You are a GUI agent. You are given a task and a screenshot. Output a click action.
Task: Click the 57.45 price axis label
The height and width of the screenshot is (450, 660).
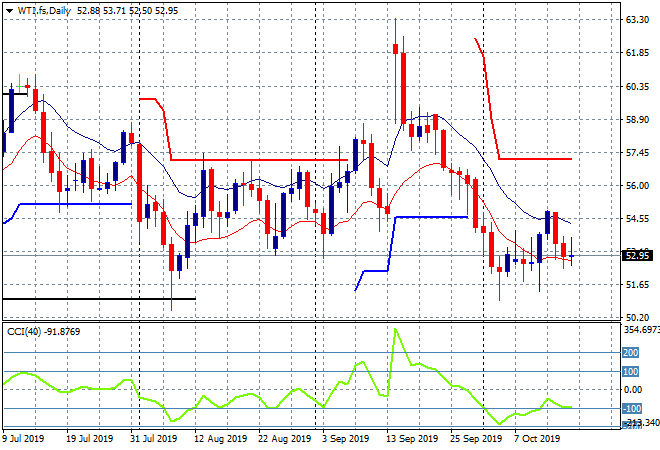(637, 152)
